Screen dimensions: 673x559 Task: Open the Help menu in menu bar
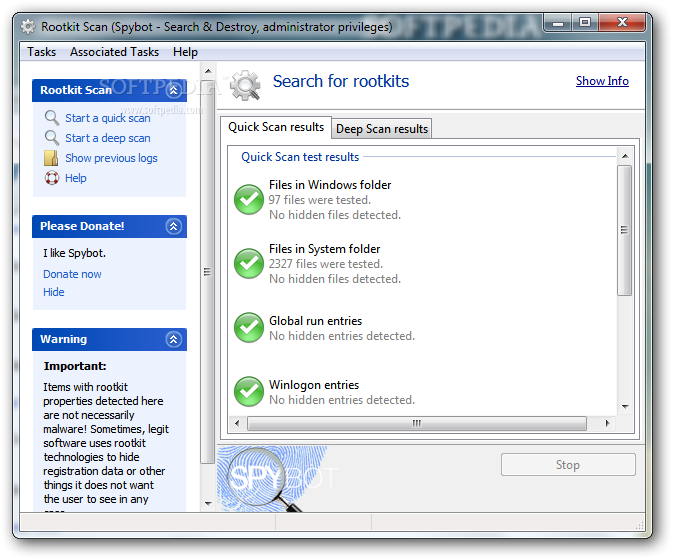tap(185, 52)
